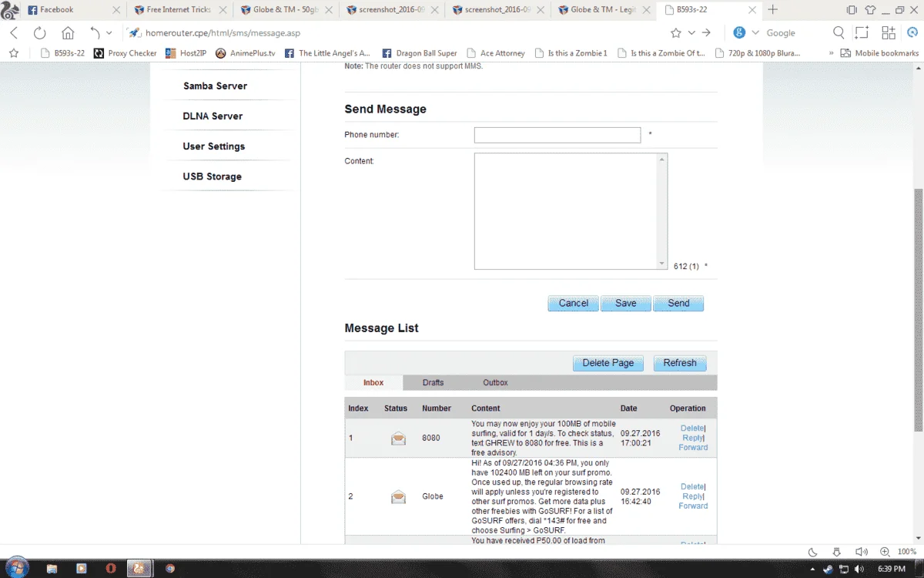Select the Inbox tab
The width and height of the screenshot is (924, 578).
[373, 382]
